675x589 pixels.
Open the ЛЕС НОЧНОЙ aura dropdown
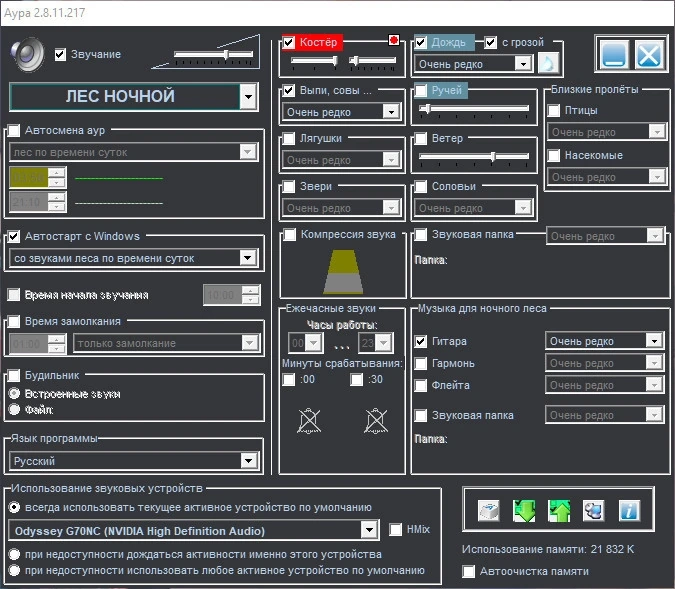[x=248, y=96]
